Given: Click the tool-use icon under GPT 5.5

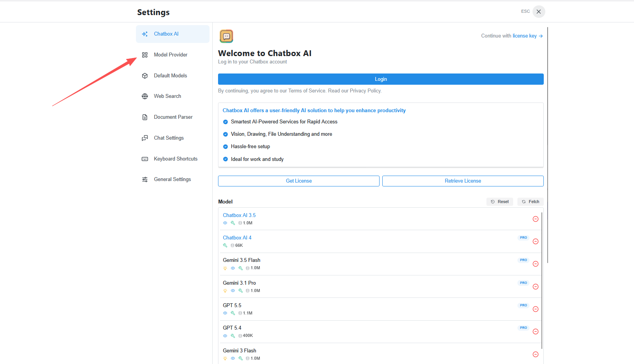Looking at the screenshot, I should pos(233,313).
